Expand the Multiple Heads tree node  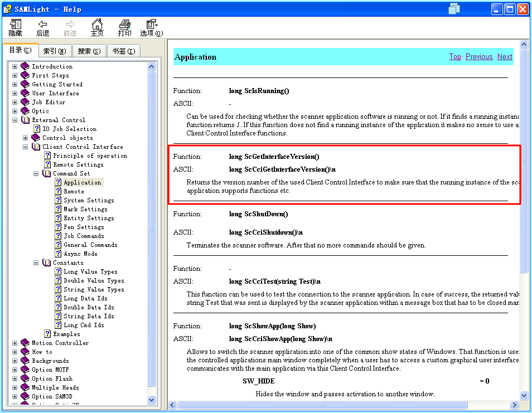tap(14, 387)
